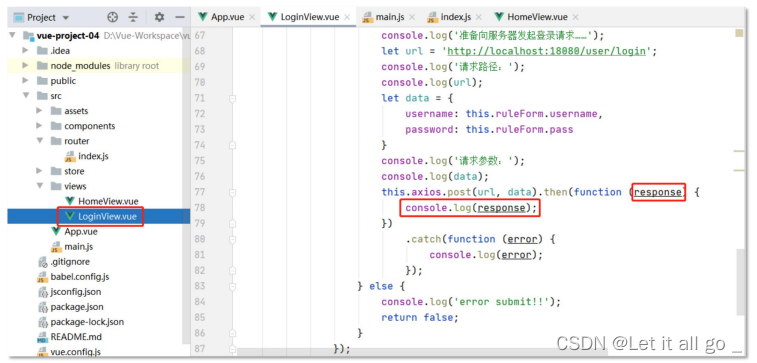Click the localhost:18080/user/login URL link
757x363 pixels.
point(547,51)
